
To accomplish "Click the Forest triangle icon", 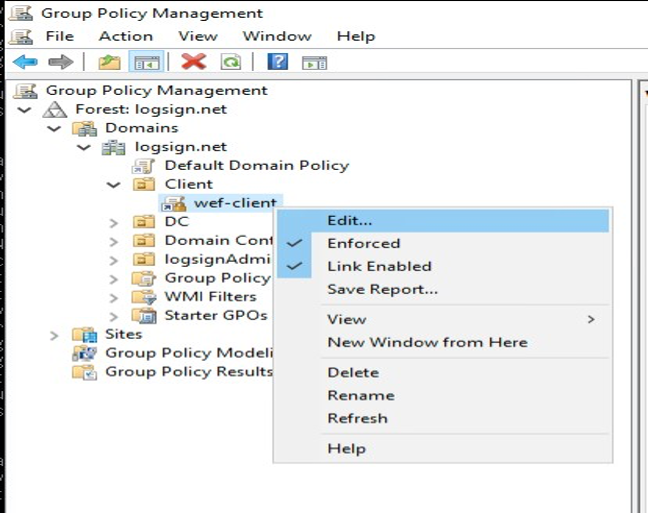I will pyautogui.click(x=55, y=110).
